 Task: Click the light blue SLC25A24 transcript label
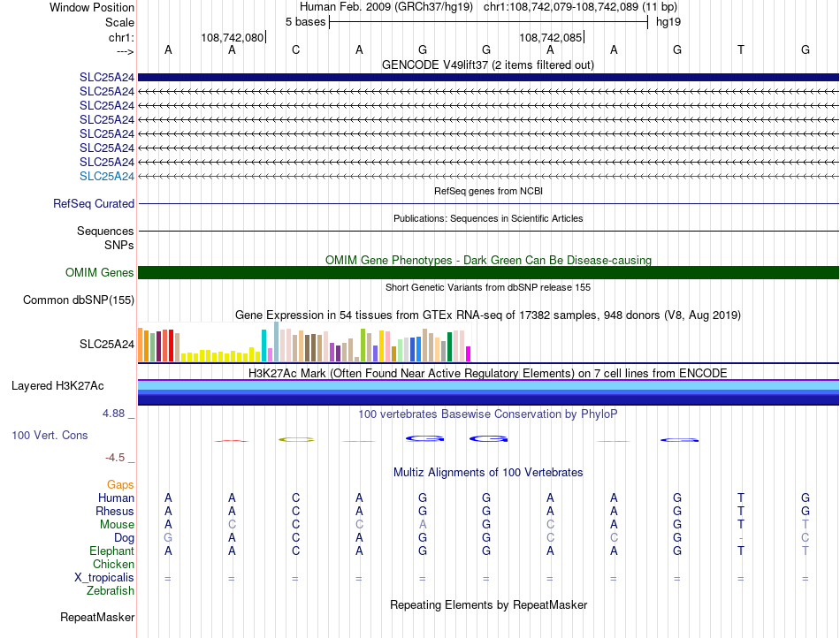(x=107, y=176)
